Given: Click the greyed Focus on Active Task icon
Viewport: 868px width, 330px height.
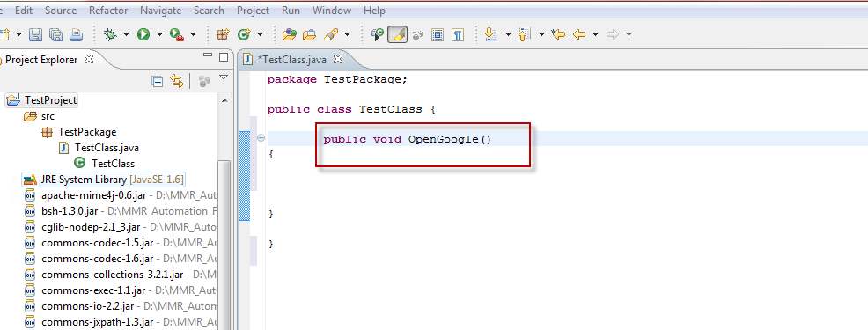Looking at the screenshot, I should (x=204, y=81).
